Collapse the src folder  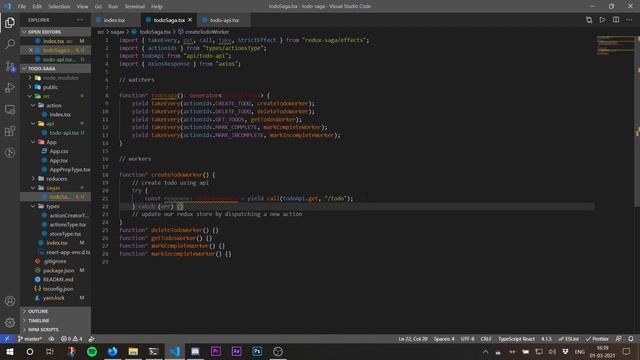[x=56, y=96]
